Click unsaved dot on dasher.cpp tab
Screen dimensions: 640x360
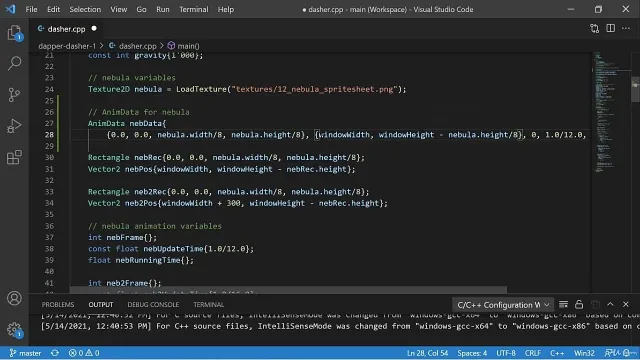coord(94,29)
